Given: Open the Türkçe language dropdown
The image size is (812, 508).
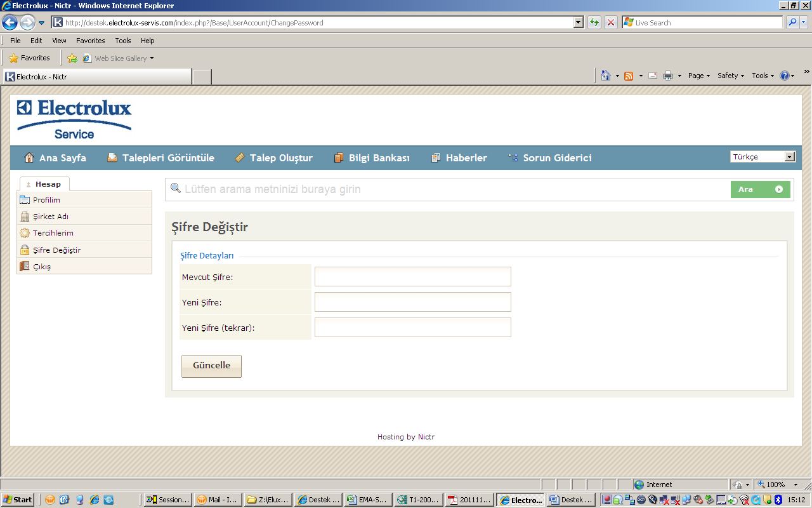Looking at the screenshot, I should click(763, 157).
